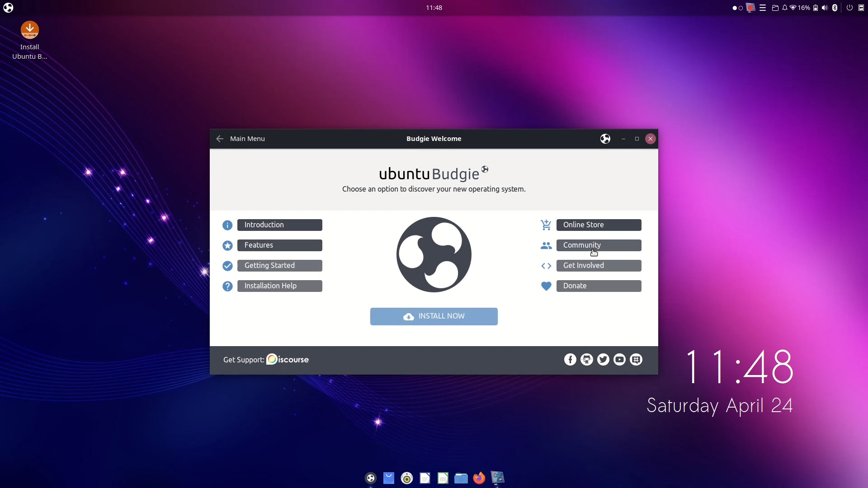Open the Getting Started section

(x=279, y=266)
